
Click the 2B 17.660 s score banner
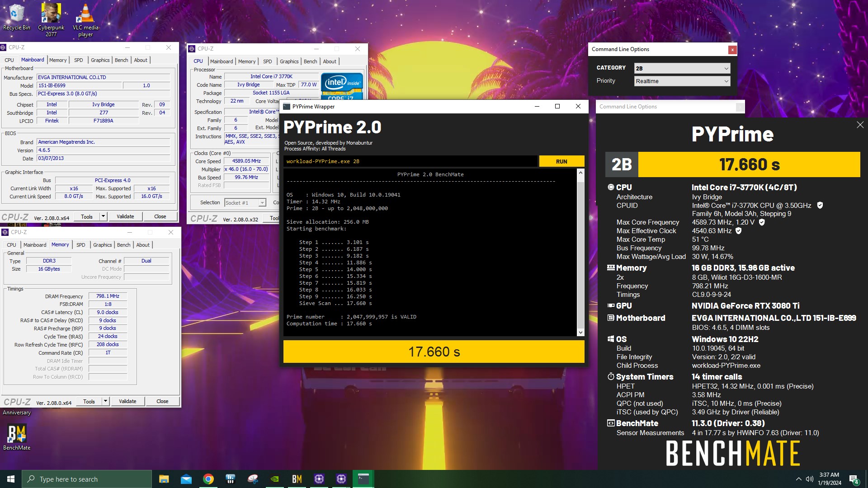(733, 164)
